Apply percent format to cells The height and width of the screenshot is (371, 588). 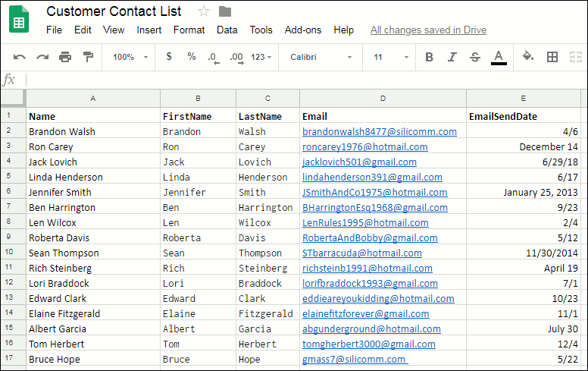(x=191, y=57)
